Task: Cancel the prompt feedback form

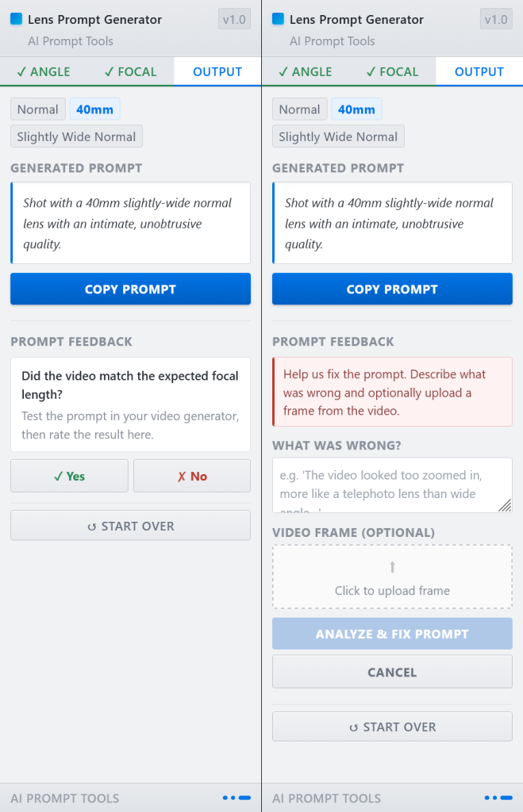Action: click(392, 672)
